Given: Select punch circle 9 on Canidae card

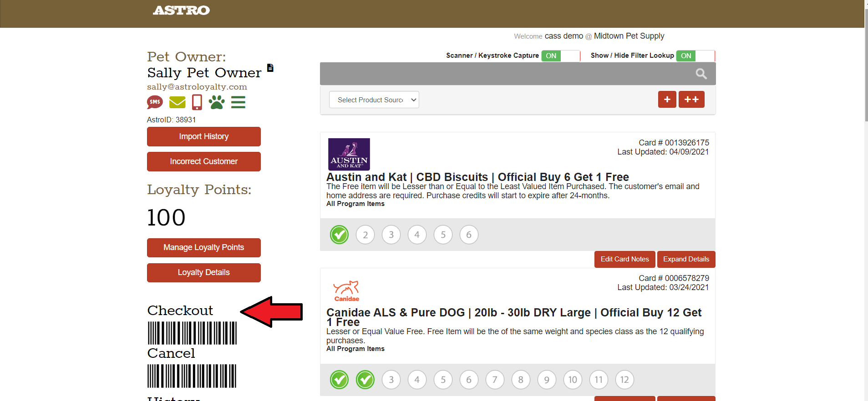Looking at the screenshot, I should [547, 380].
